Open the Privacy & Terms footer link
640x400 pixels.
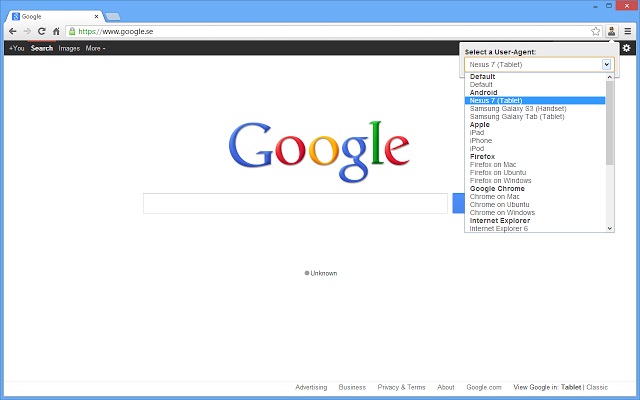click(401, 387)
